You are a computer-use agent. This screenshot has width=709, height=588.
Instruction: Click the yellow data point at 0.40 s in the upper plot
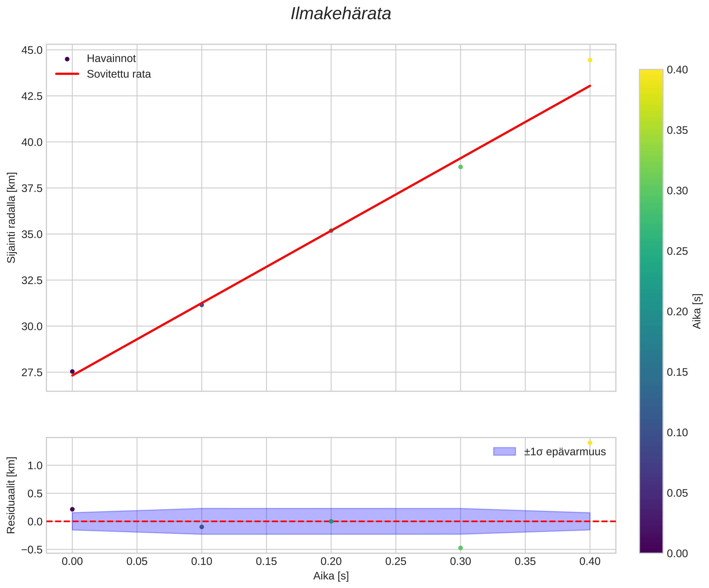(590, 60)
